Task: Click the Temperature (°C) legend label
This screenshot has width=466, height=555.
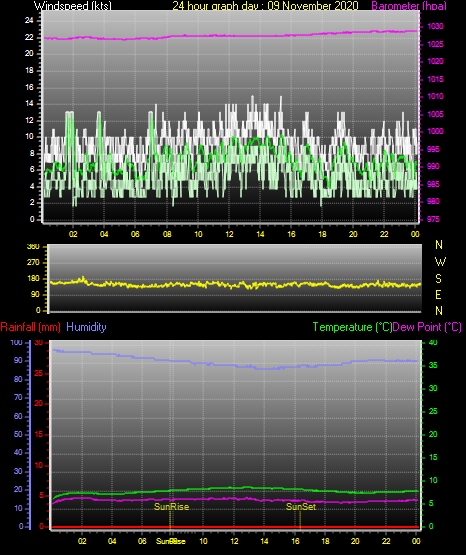Action: [352, 327]
